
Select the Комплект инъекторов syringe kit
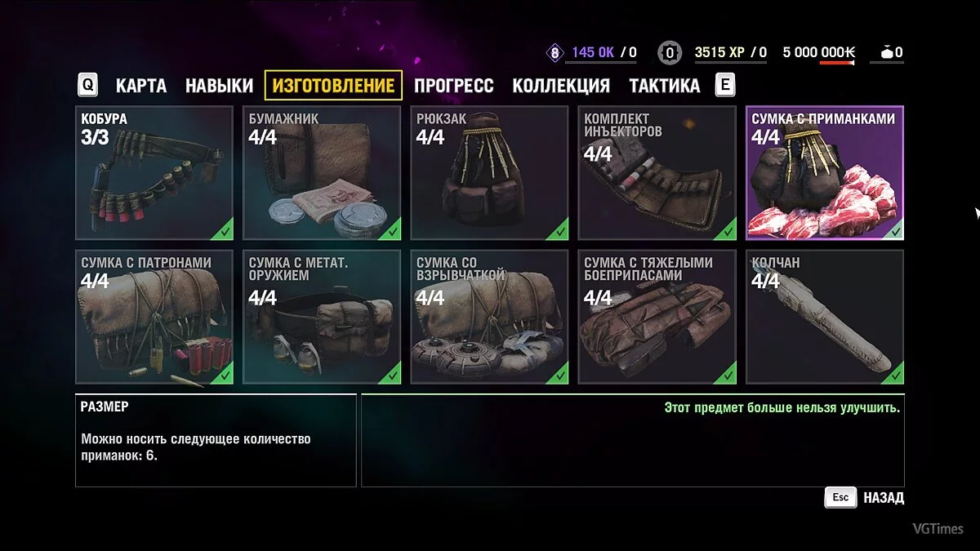(657, 173)
